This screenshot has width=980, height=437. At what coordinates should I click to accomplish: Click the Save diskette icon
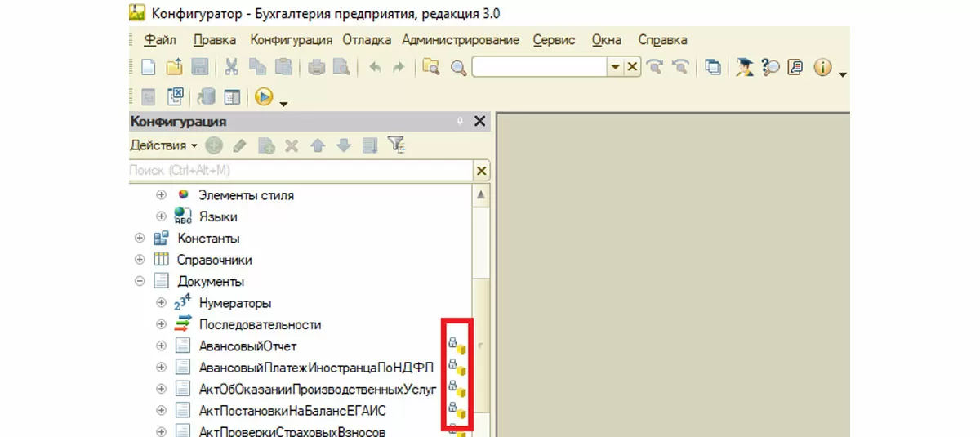(199, 68)
